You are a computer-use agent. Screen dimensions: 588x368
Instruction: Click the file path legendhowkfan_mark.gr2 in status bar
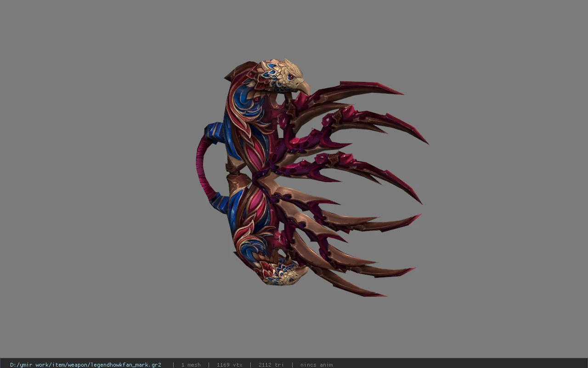pos(85,365)
